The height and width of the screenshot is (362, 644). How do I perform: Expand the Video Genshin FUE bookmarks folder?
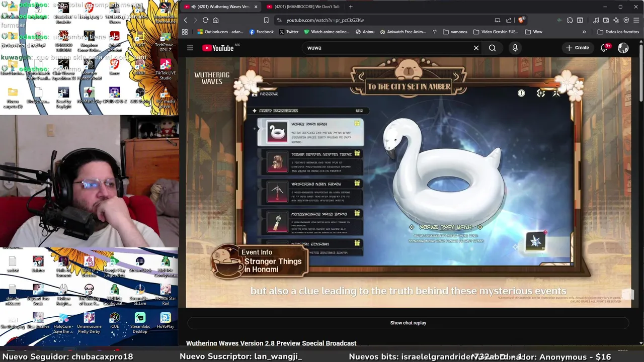point(496,32)
